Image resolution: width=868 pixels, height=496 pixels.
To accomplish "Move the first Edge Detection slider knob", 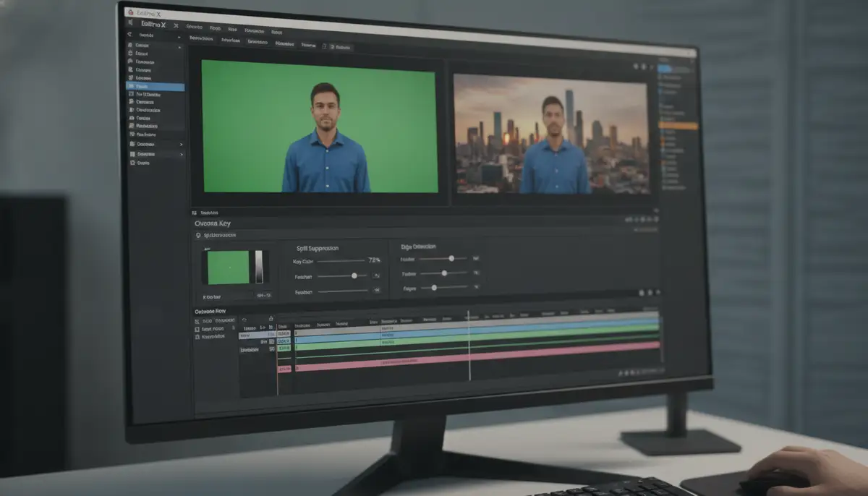I will (x=451, y=258).
